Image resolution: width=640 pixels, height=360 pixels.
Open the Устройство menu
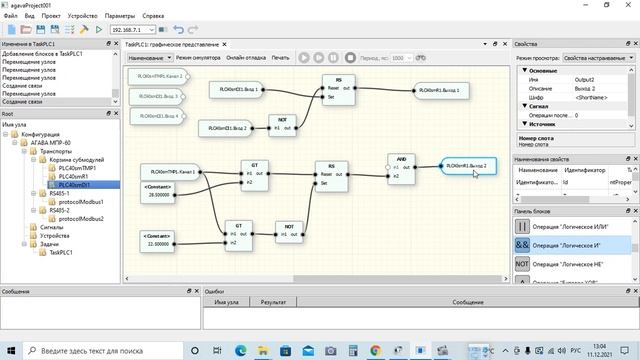pyautogui.click(x=82, y=16)
